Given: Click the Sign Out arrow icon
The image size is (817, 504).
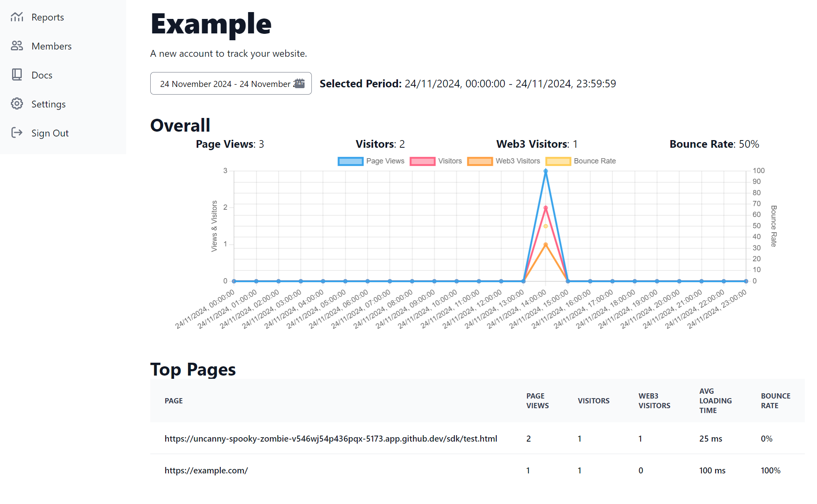Looking at the screenshot, I should click(17, 133).
